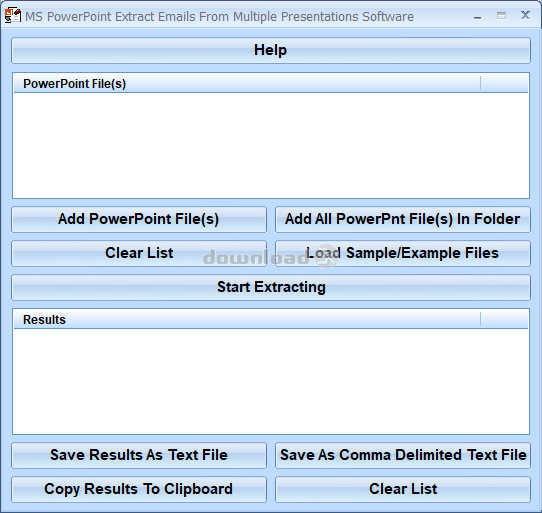542x513 pixels.
Task: Copy Results To Clipboard
Action: point(139,489)
